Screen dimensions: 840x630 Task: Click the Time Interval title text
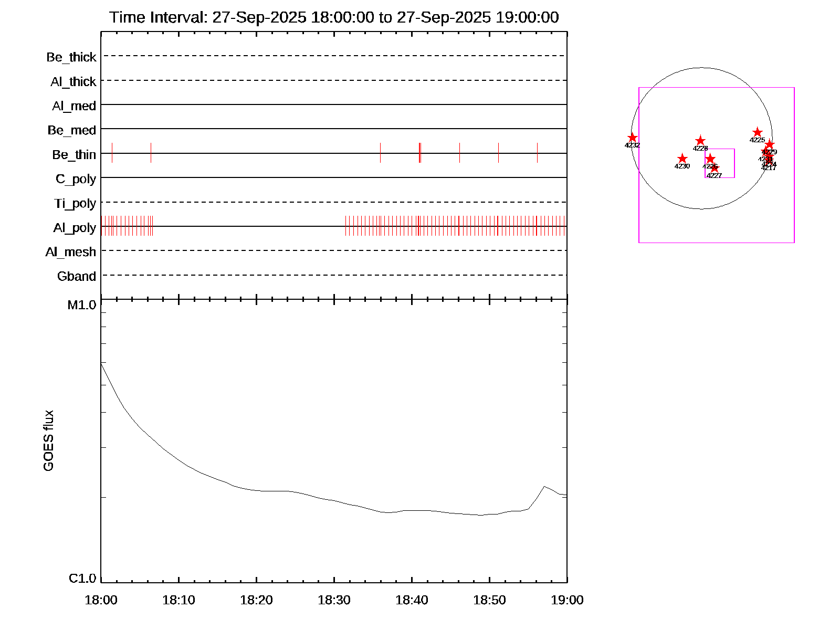click(x=334, y=17)
